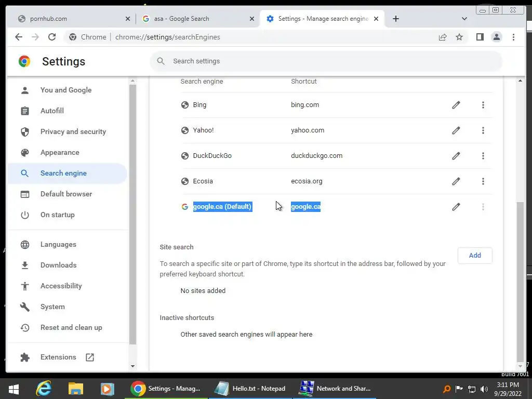Edit the Yahoo! search engine
Screen dimensions: 532x399
click(456, 130)
